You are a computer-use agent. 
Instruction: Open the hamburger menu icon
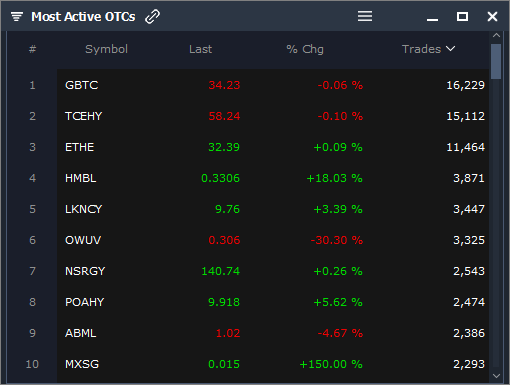point(365,16)
